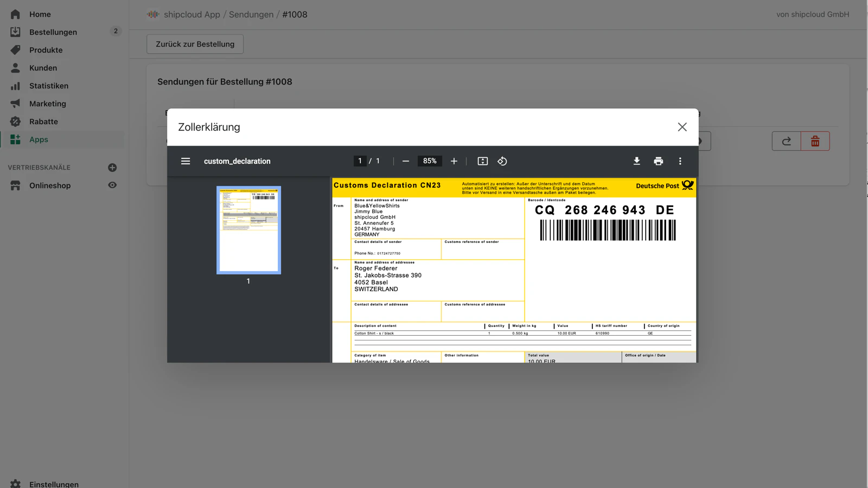The image size is (868, 488).
Task: Print the customs declaration document
Action: pos(658,161)
